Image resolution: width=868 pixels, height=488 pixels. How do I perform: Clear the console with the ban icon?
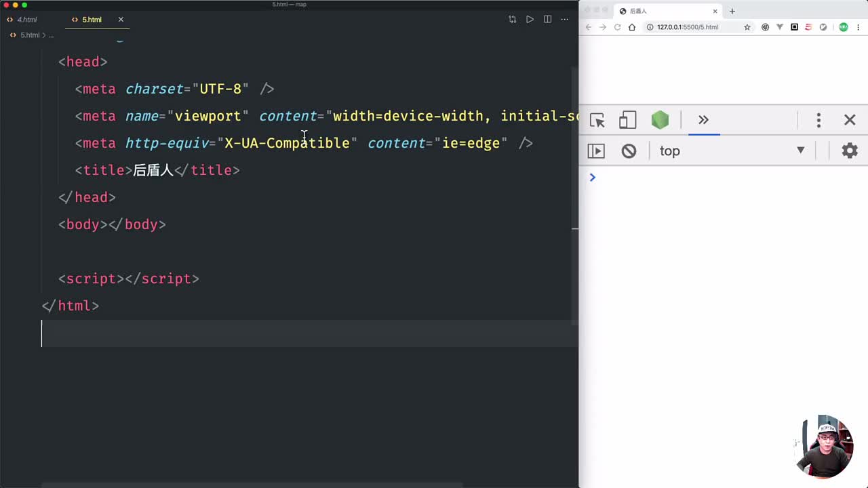[629, 150]
